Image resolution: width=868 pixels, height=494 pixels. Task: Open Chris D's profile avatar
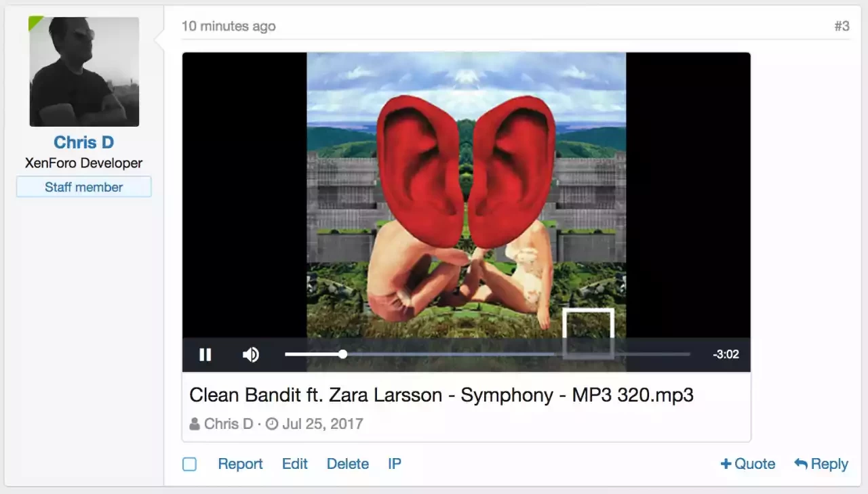click(x=84, y=71)
